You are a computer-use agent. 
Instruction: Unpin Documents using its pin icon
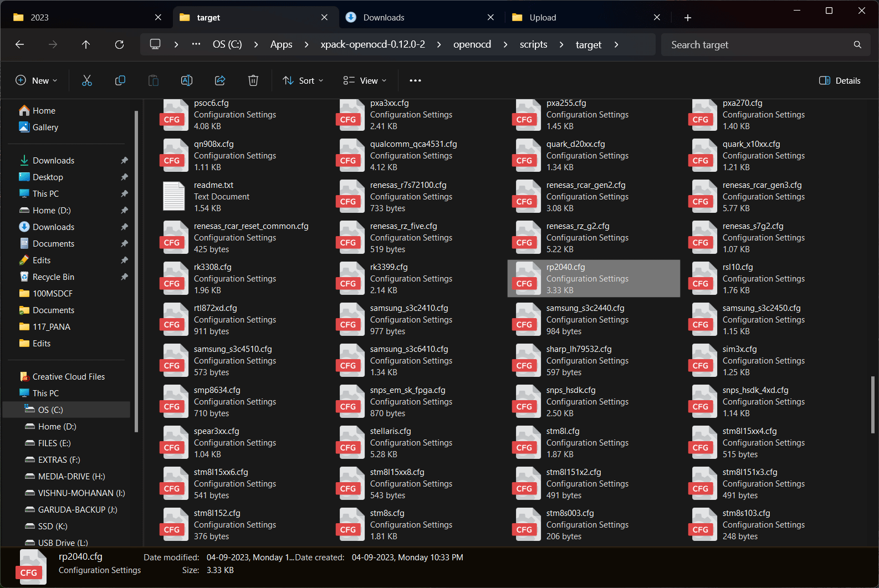124,243
